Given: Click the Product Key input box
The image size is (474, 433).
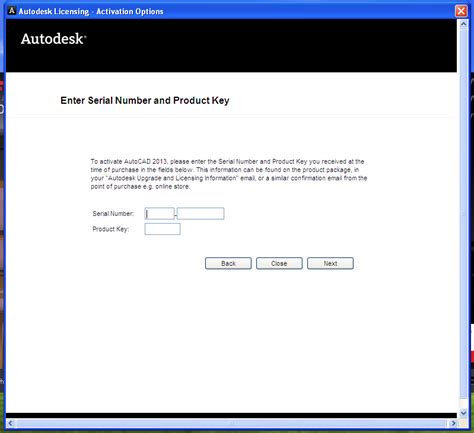Looking at the screenshot, I should (x=162, y=229).
